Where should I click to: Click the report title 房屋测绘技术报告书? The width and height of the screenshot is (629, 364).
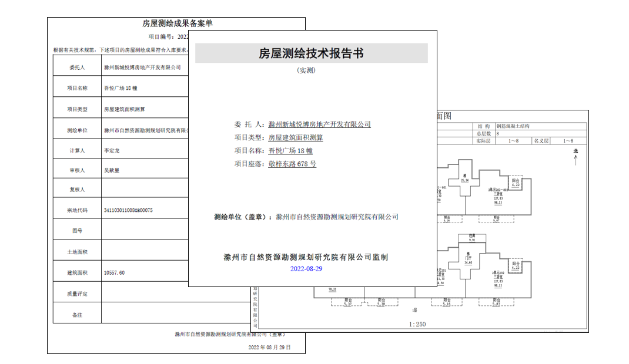click(x=312, y=53)
